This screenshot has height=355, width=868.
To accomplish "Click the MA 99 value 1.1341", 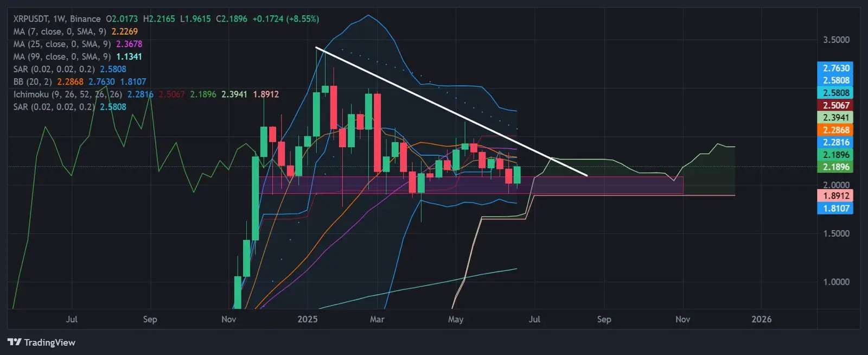I will coord(129,56).
